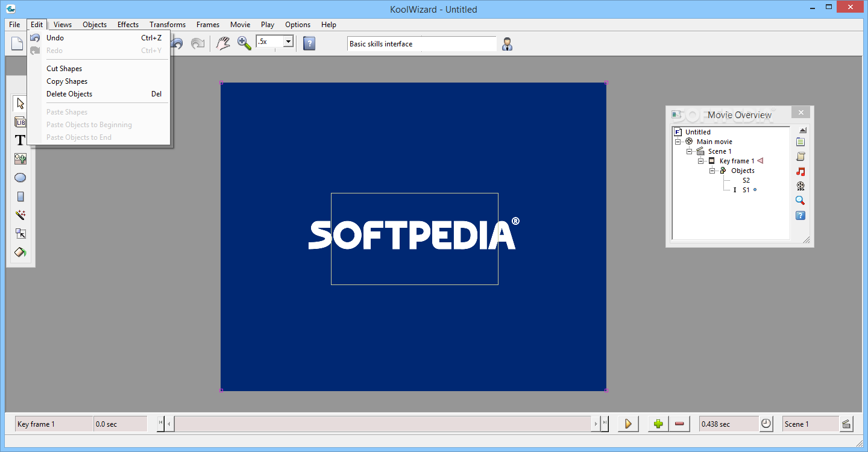Click the timeline scrollbar track
The width and height of the screenshot is (868, 452).
[384, 424]
